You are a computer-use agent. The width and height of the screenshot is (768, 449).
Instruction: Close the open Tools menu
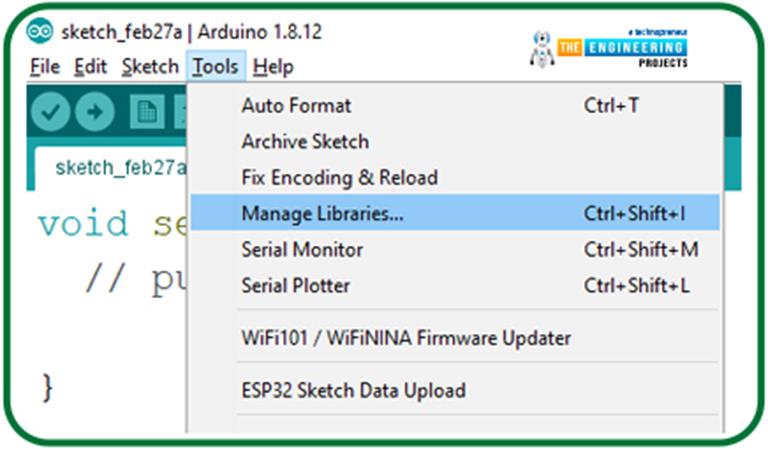click(216, 67)
